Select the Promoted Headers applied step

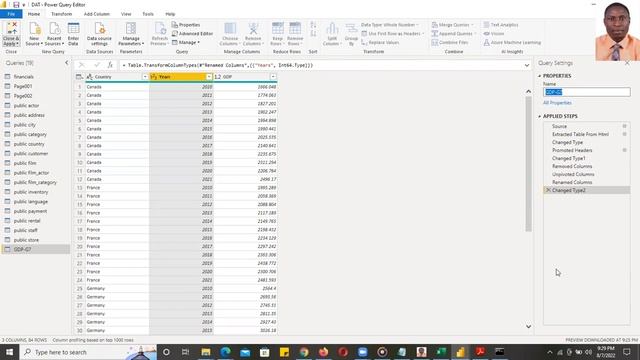pyautogui.click(x=586, y=150)
